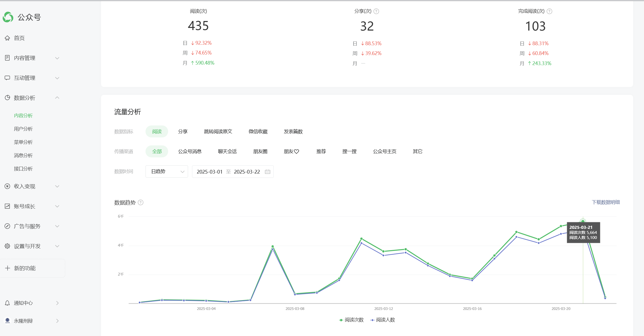The height and width of the screenshot is (336, 644).
Task: Click the help icon beside 完成阅读(次)
Action: [549, 11]
